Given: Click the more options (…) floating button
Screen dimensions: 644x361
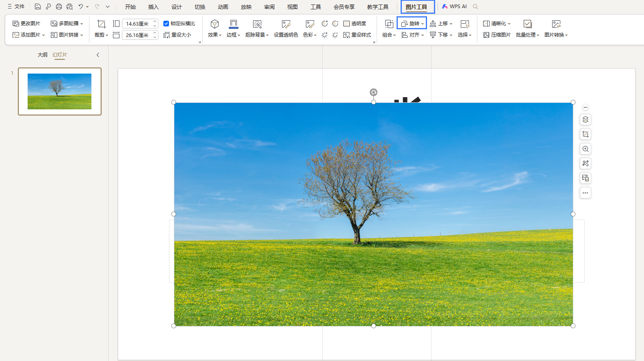Looking at the screenshot, I should pyautogui.click(x=585, y=193).
